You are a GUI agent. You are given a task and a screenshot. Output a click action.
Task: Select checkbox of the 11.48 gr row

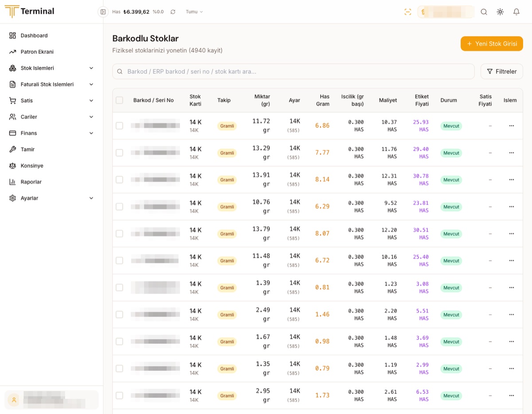tap(119, 260)
